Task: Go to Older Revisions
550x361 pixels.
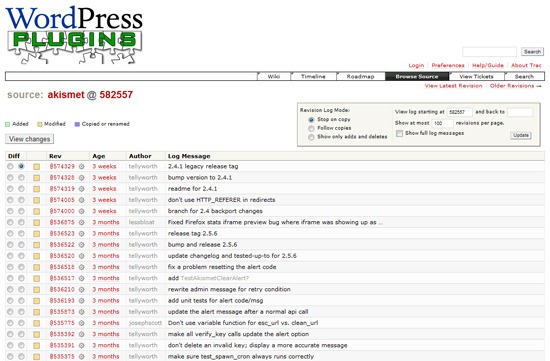Action: (512, 86)
